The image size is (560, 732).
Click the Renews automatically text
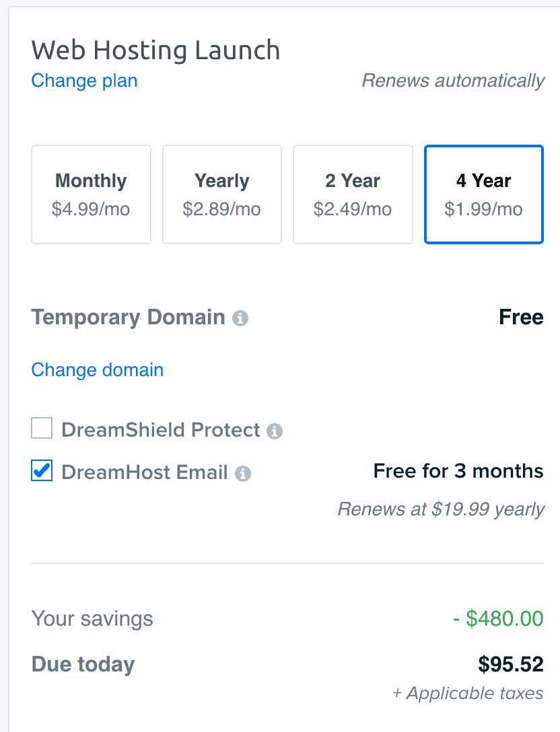pos(453,81)
